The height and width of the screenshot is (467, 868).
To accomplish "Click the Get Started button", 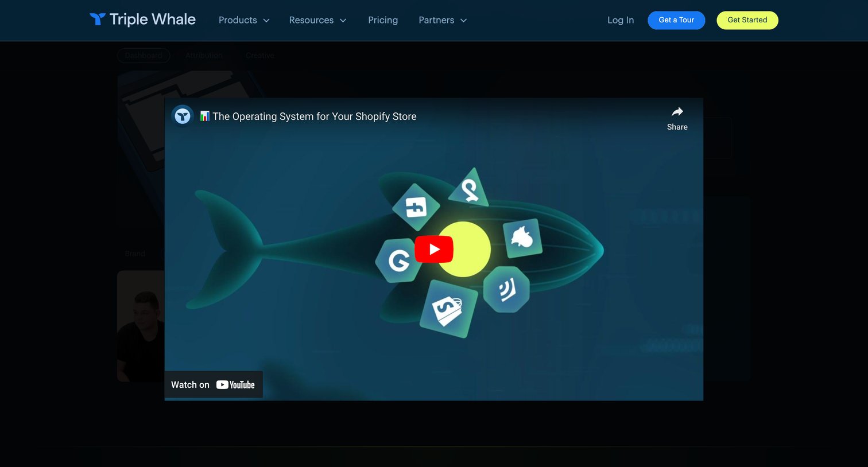I will tap(747, 20).
